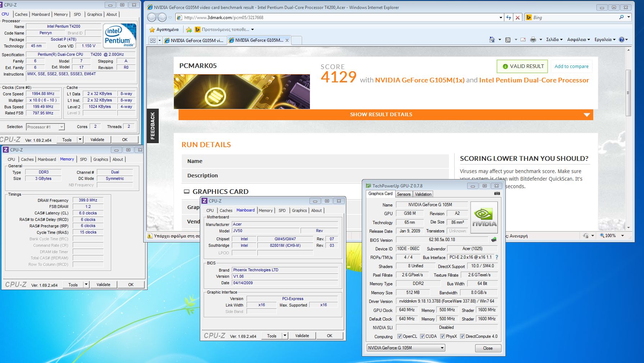Open Tools dropdown arrow in Memory window
Screen dimensions: 644x363
click(x=86, y=285)
